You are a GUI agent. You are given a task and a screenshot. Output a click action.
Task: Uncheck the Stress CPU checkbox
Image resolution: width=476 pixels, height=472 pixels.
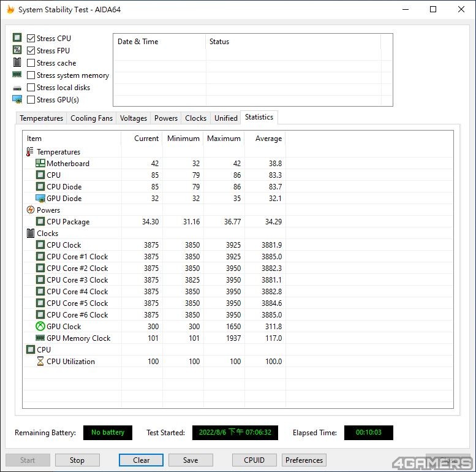point(31,38)
